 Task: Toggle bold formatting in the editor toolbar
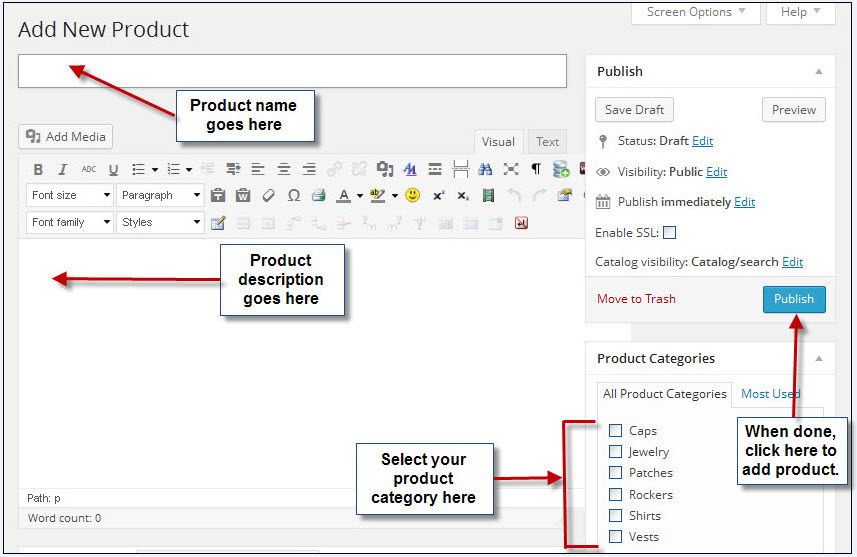(x=38, y=169)
